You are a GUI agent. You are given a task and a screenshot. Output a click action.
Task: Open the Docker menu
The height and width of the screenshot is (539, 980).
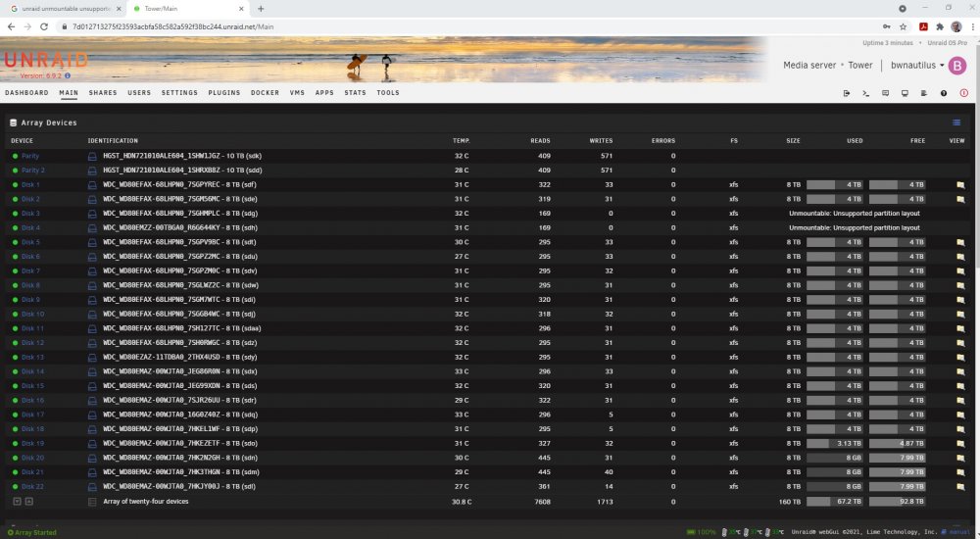(x=265, y=93)
